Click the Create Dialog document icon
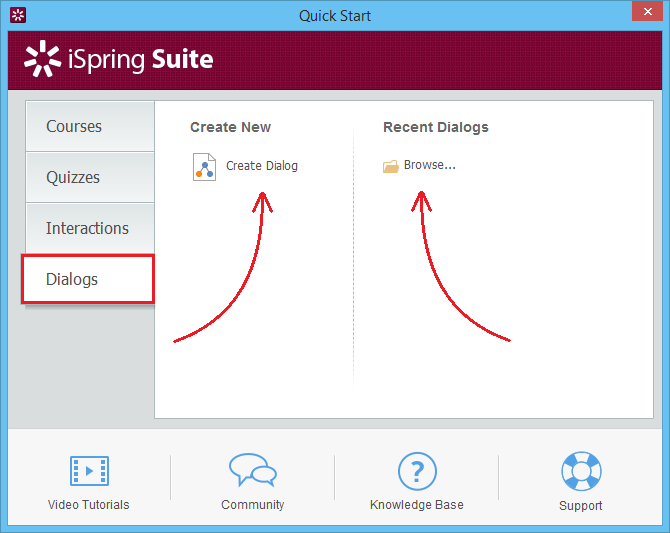 (x=204, y=167)
